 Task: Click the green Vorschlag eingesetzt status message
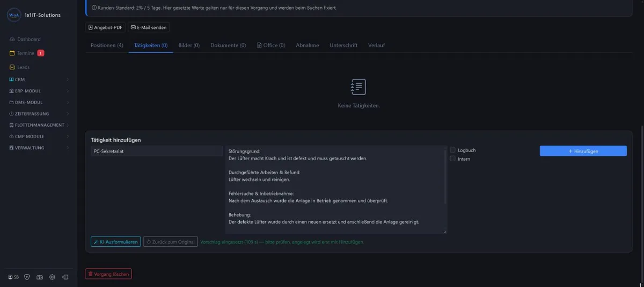(282, 242)
